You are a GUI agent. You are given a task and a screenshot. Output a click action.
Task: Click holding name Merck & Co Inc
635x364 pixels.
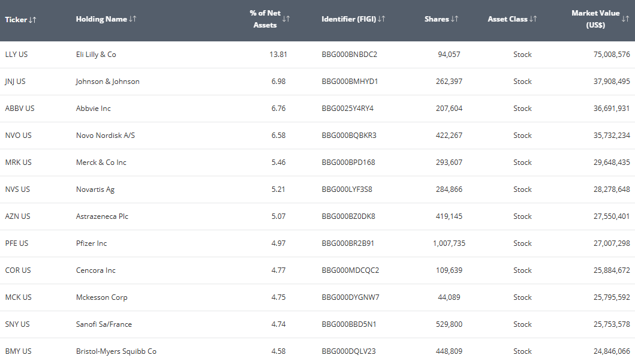click(x=101, y=163)
